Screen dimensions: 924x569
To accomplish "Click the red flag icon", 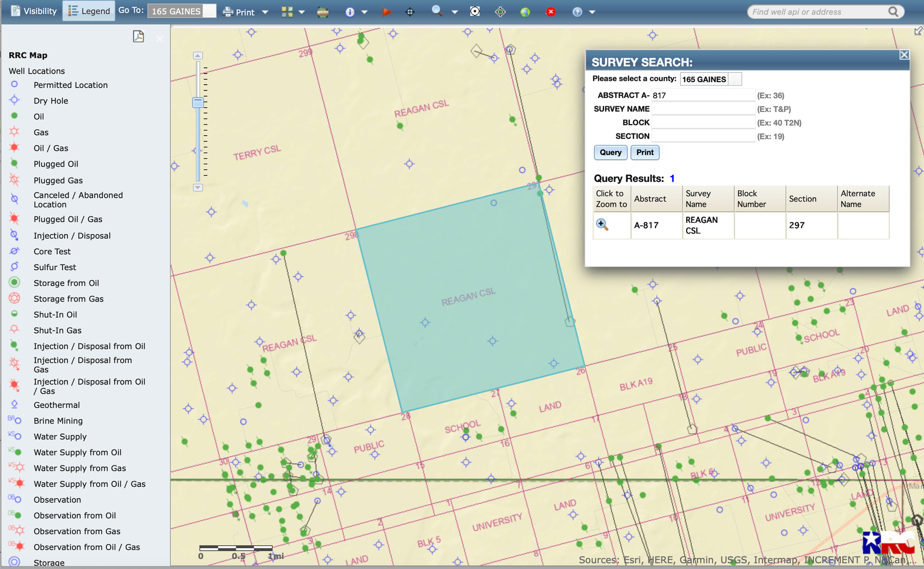I will coord(386,12).
